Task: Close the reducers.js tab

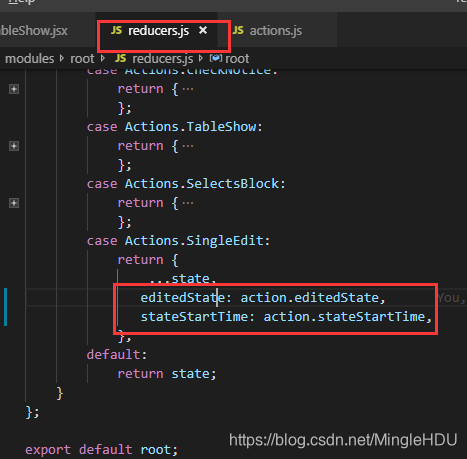Action: pyautogui.click(x=203, y=30)
